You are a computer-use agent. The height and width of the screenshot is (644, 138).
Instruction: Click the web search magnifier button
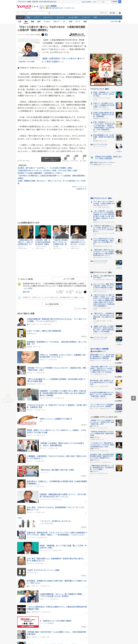coord(120,2)
